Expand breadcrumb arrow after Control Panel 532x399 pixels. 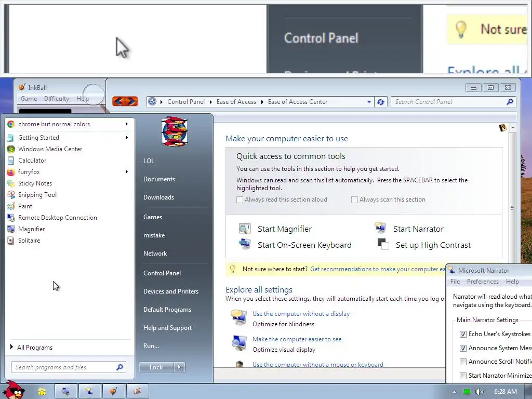[211, 102]
